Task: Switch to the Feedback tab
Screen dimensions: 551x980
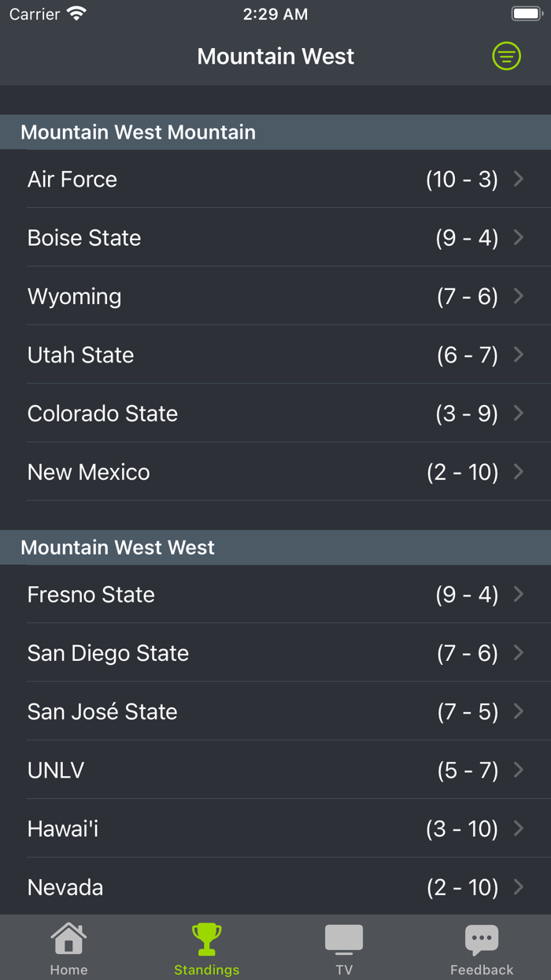Action: pos(482,948)
